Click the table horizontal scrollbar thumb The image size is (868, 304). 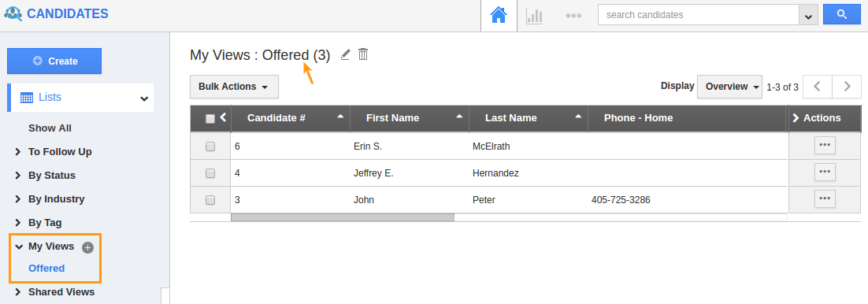coord(343,217)
